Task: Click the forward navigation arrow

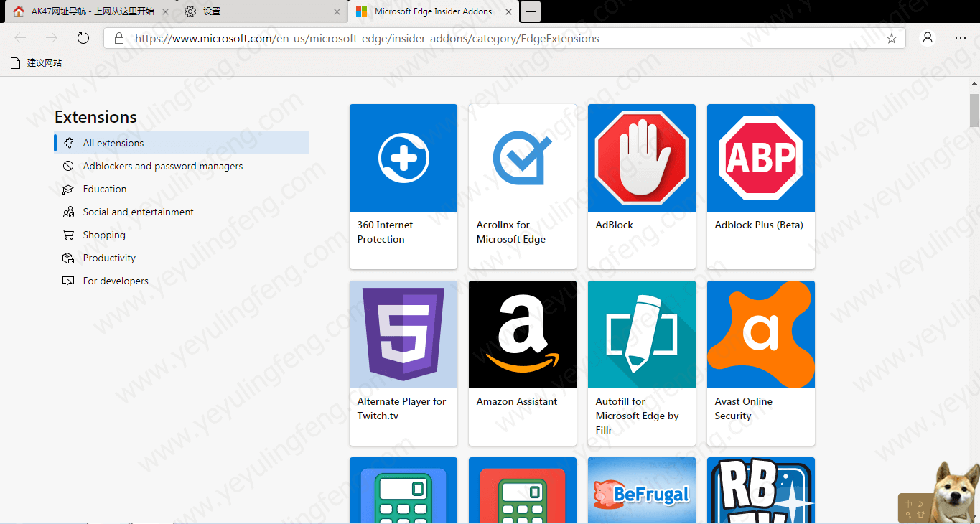Action: point(52,38)
